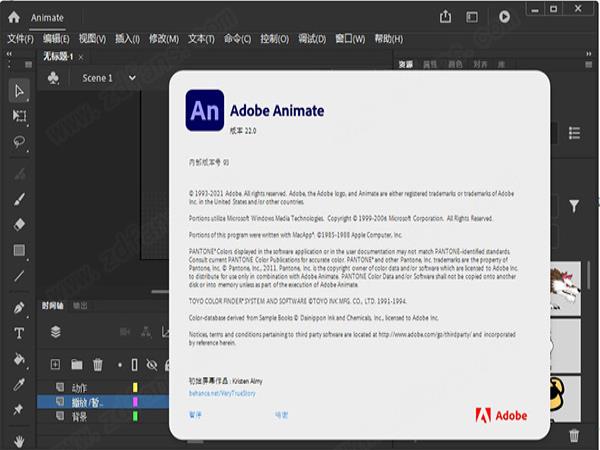Select the Line tool
This screenshot has height=450, width=600.
[19, 276]
